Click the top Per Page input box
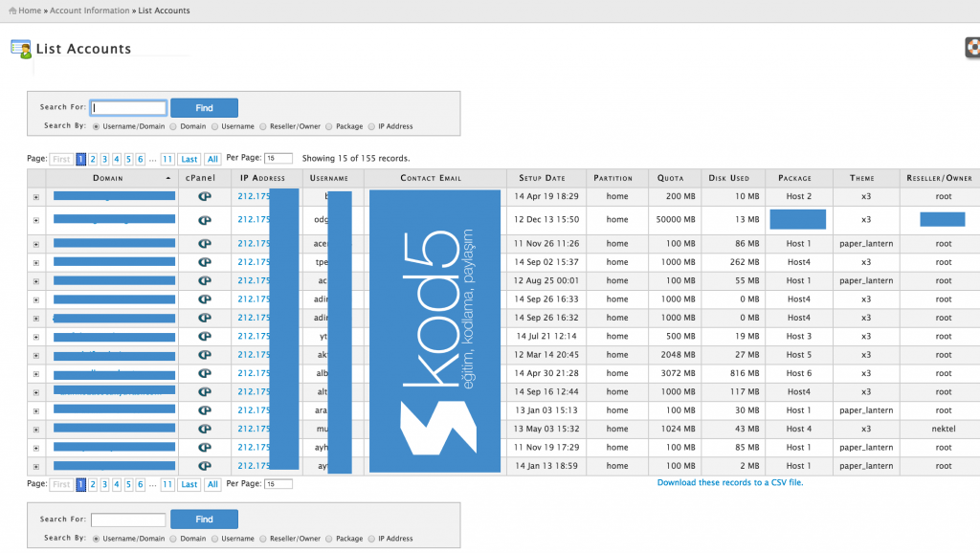Image resolution: width=980 pixels, height=553 pixels. click(278, 159)
